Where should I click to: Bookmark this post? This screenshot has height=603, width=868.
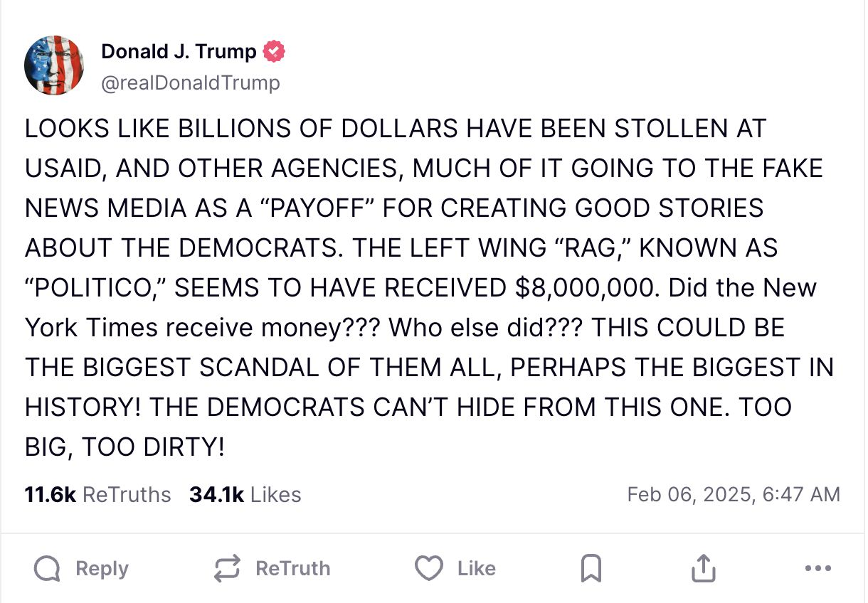coord(591,568)
